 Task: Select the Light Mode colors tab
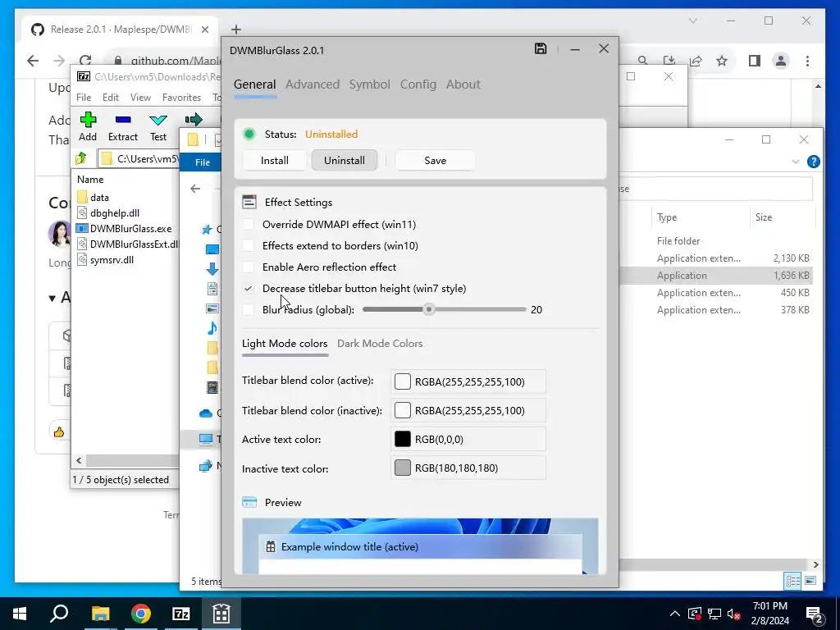(x=285, y=344)
